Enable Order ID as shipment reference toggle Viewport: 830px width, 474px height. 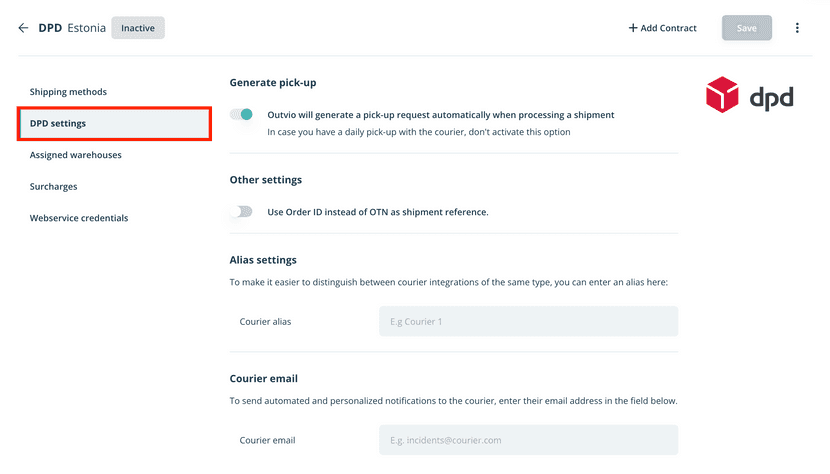pos(241,212)
